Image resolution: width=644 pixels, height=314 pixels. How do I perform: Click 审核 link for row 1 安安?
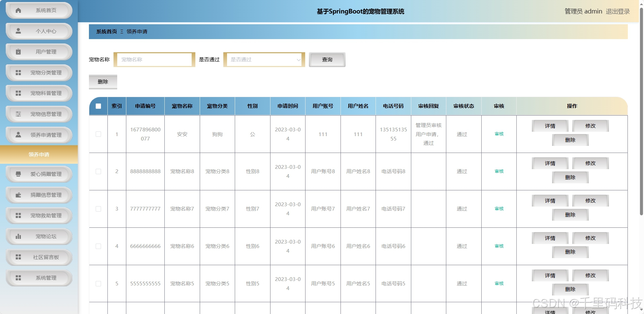pyautogui.click(x=499, y=134)
